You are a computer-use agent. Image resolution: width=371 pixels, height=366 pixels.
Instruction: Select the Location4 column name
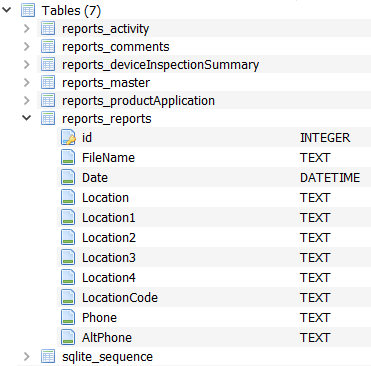coord(109,277)
